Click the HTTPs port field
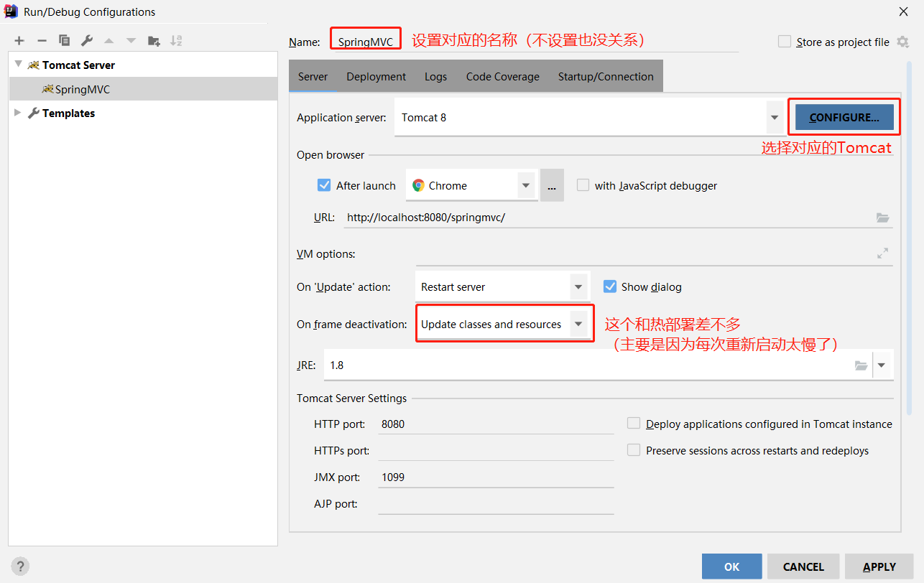 click(496, 450)
